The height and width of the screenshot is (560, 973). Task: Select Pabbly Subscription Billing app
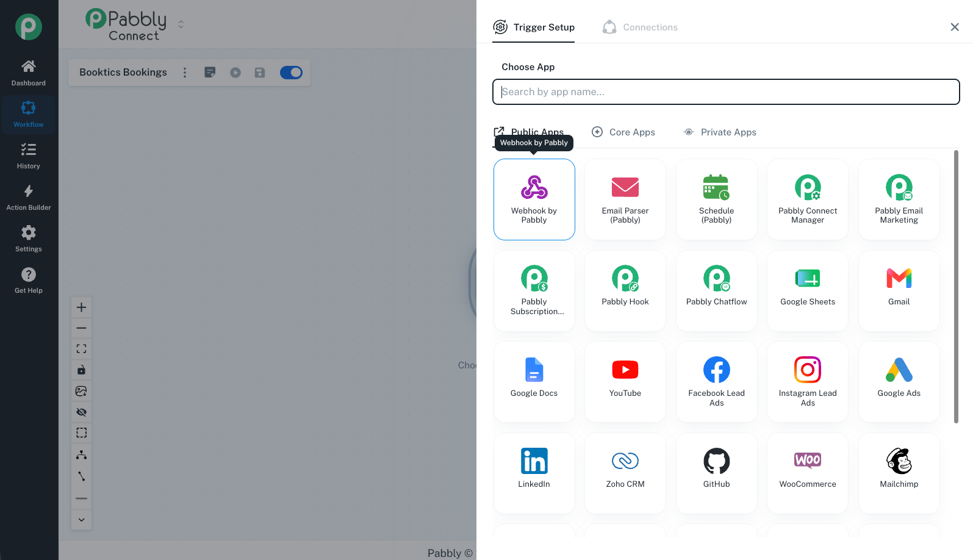[x=534, y=291]
